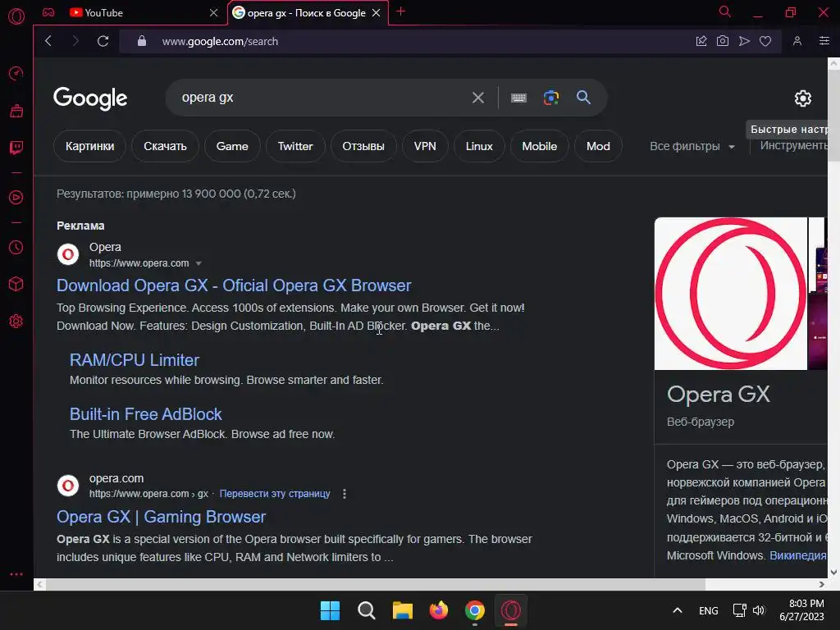
Task: Expand ad info arrow next to opera.com URL
Action: (199, 263)
